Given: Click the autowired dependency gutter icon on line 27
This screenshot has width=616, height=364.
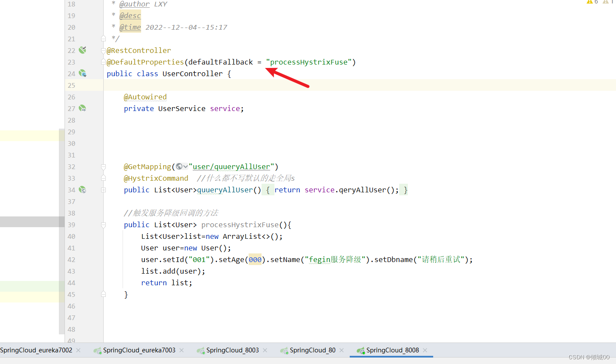Looking at the screenshot, I should [x=83, y=108].
